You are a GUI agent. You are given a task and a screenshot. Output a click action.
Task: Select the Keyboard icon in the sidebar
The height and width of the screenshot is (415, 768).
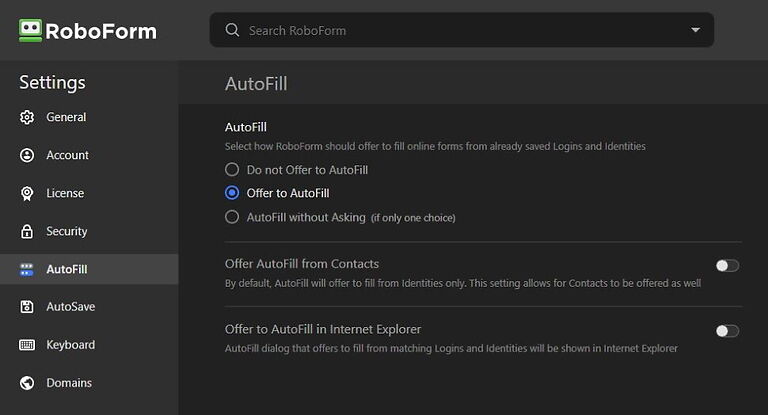(x=27, y=345)
